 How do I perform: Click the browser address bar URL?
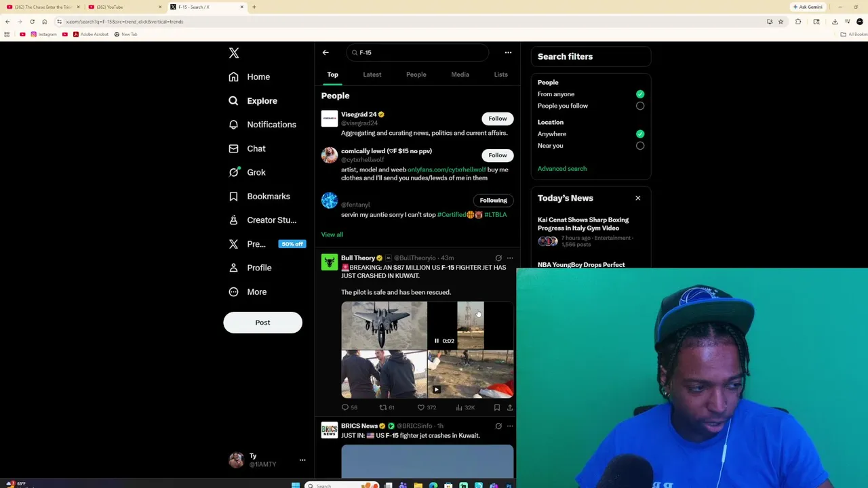tap(125, 22)
